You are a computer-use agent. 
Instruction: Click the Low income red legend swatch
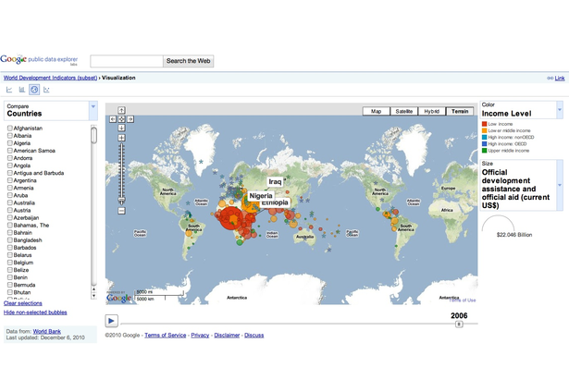tap(484, 124)
